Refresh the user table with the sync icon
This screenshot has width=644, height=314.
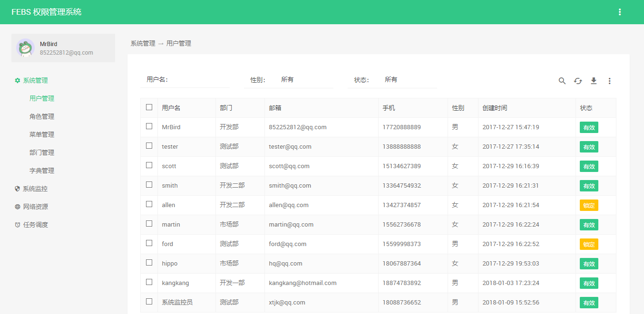[578, 81]
